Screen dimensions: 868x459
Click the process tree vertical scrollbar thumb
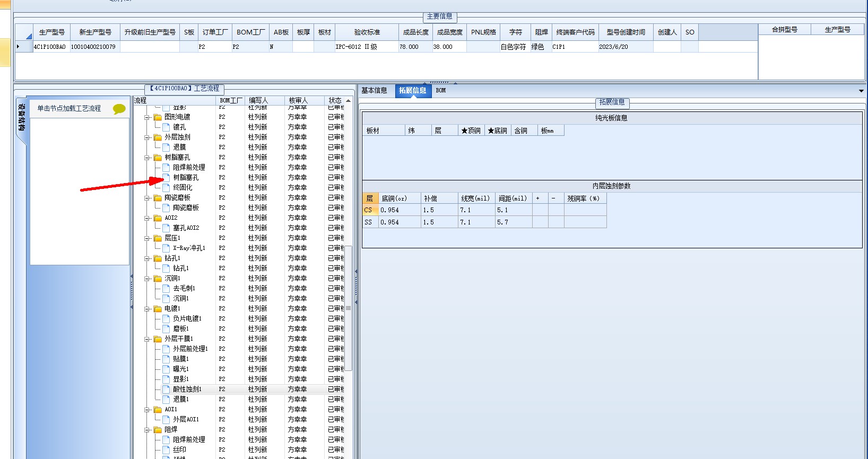click(x=349, y=308)
